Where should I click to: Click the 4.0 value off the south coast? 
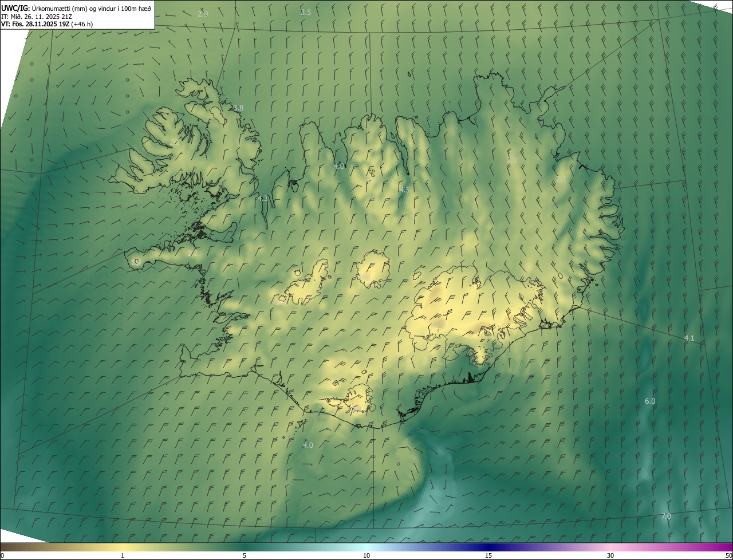click(x=308, y=445)
